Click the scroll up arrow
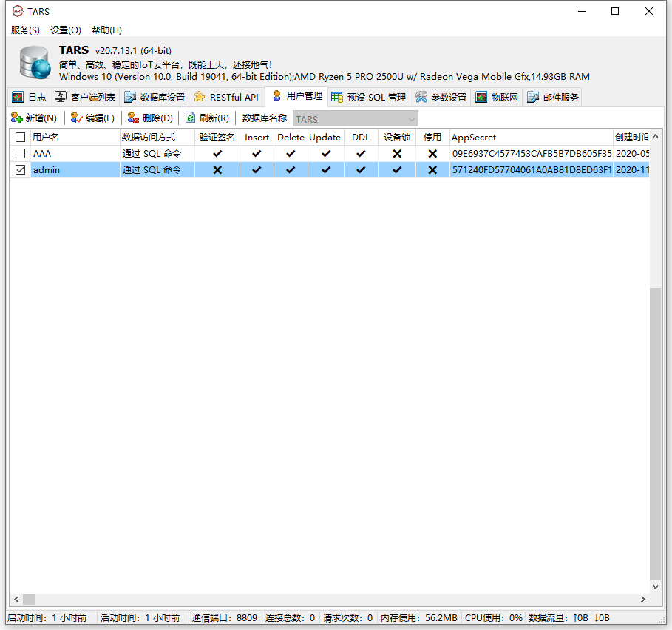Viewport: 672px width, 630px height. (655, 136)
